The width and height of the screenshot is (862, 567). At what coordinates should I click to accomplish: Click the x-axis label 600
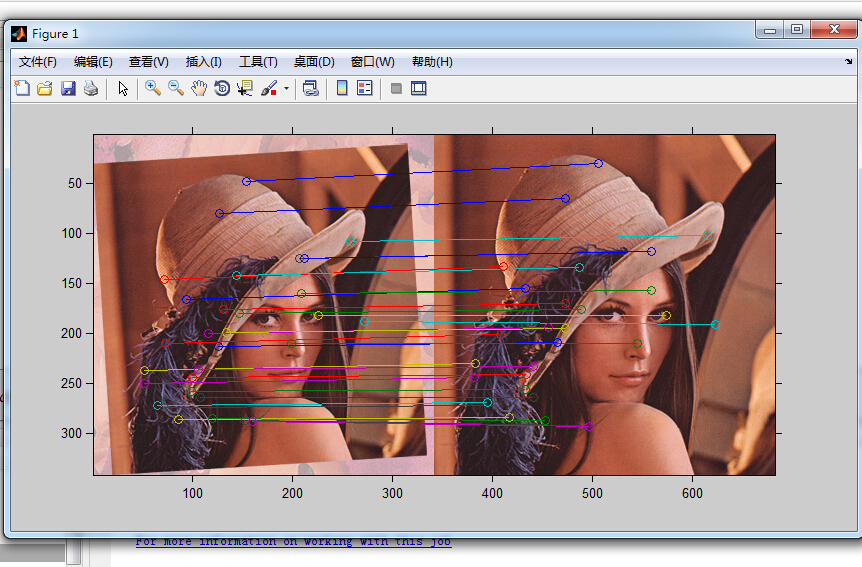click(692, 493)
